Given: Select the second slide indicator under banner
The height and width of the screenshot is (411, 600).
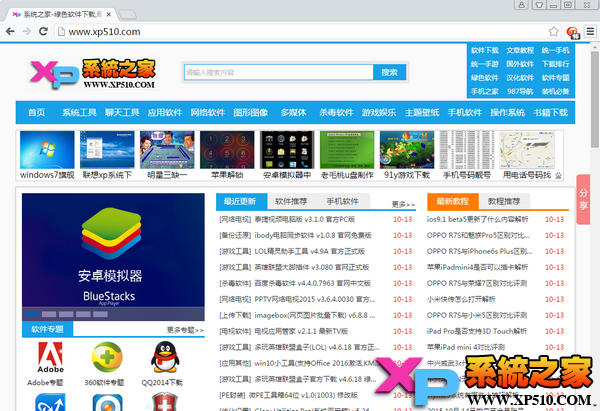Looking at the screenshot, I should pyautogui.click(x=49, y=314).
